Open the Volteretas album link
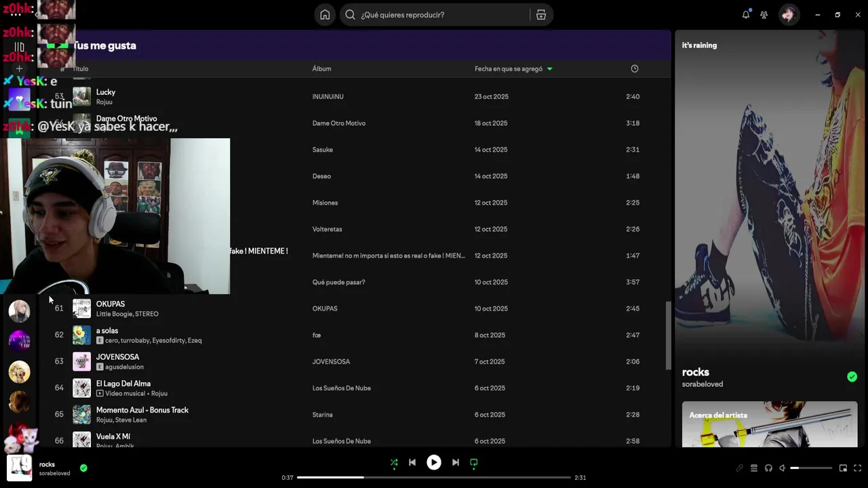The width and height of the screenshot is (868, 488). pyautogui.click(x=327, y=229)
